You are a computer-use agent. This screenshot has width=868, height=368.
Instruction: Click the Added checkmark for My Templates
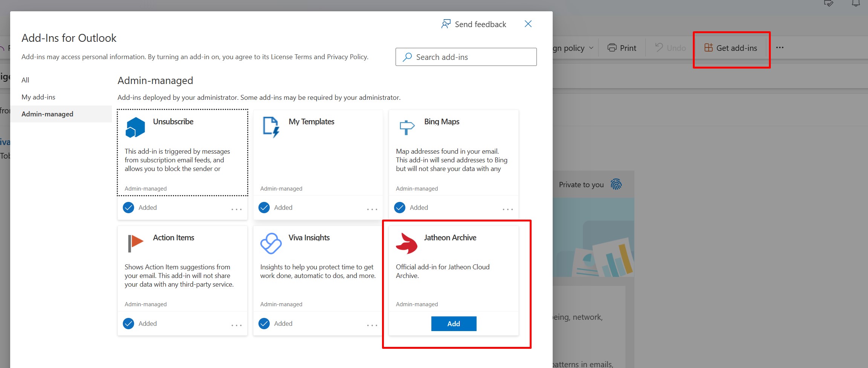tap(264, 208)
